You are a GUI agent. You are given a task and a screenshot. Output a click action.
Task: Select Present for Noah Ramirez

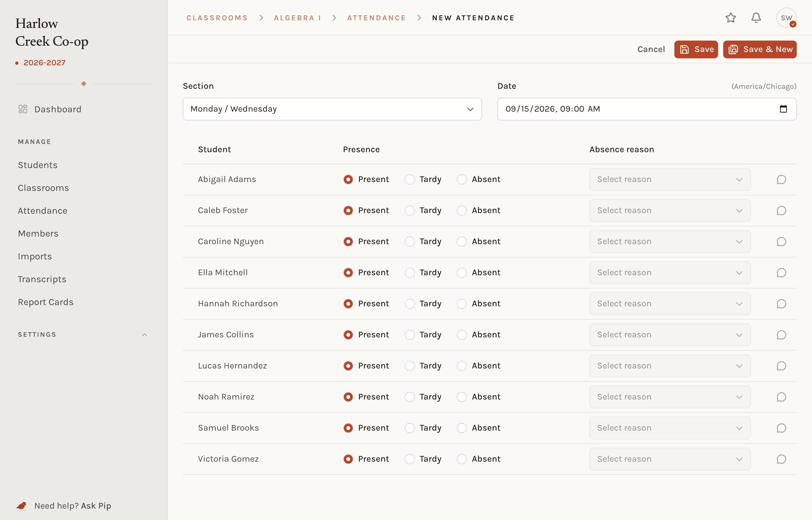point(348,397)
